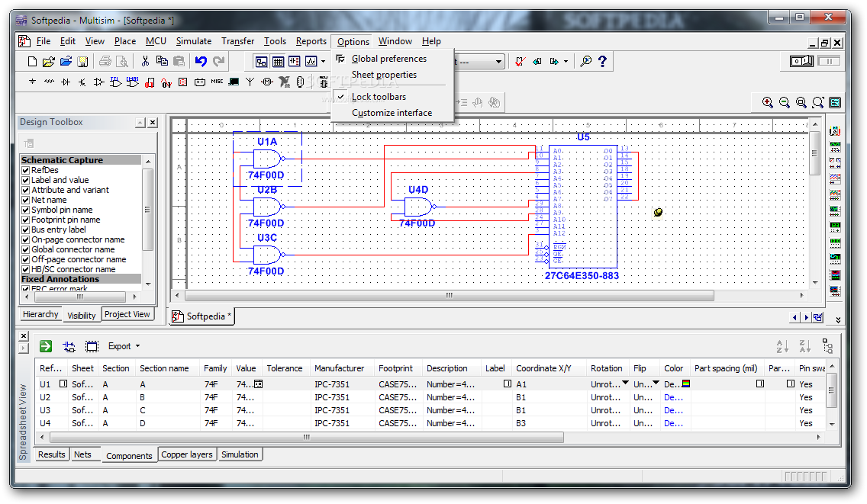Click the Manufacturer column header
The height and width of the screenshot is (504, 867).
click(x=340, y=368)
